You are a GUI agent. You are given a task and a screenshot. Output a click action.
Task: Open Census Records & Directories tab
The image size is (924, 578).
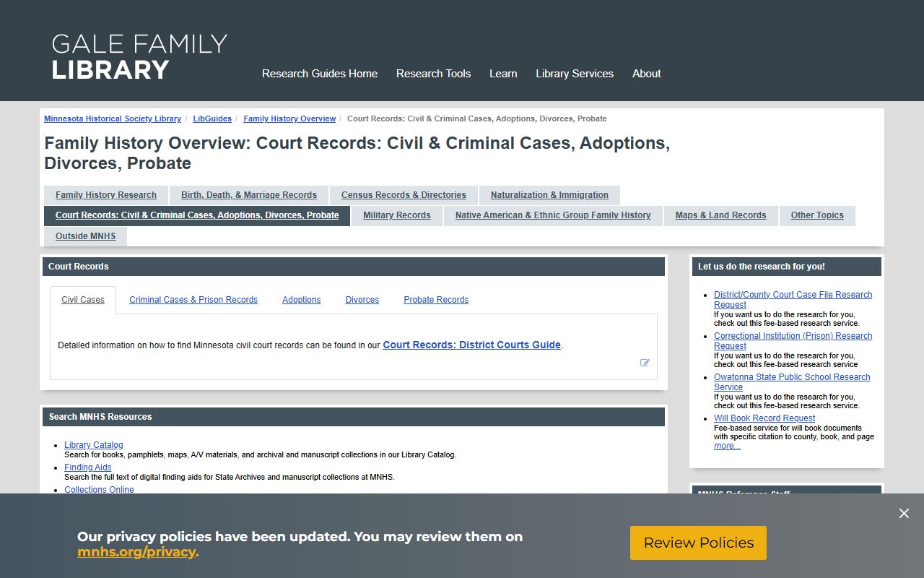[404, 195]
